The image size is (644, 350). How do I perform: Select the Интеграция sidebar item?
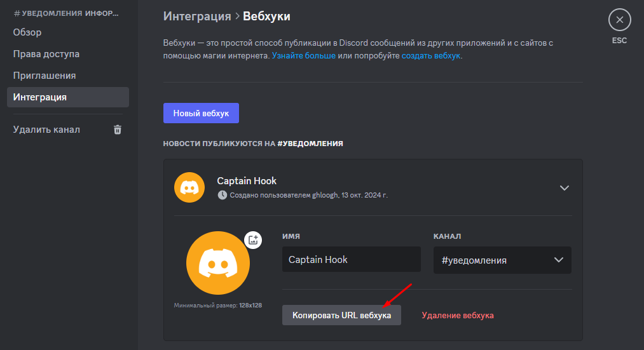point(68,97)
